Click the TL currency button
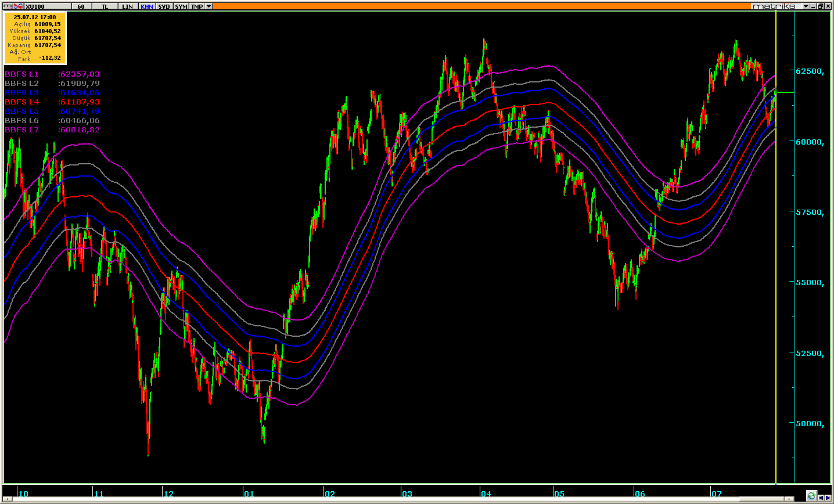834x504 pixels. 105,6
